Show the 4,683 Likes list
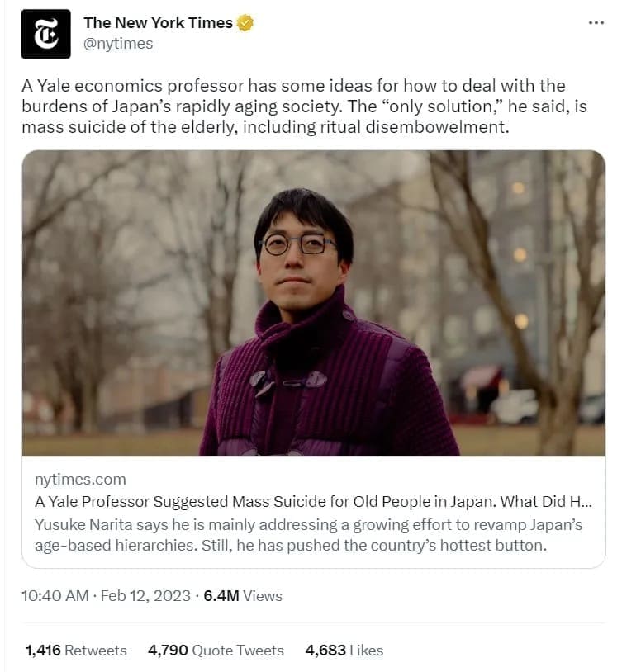Image resolution: width=622 pixels, height=672 pixels. tap(344, 651)
